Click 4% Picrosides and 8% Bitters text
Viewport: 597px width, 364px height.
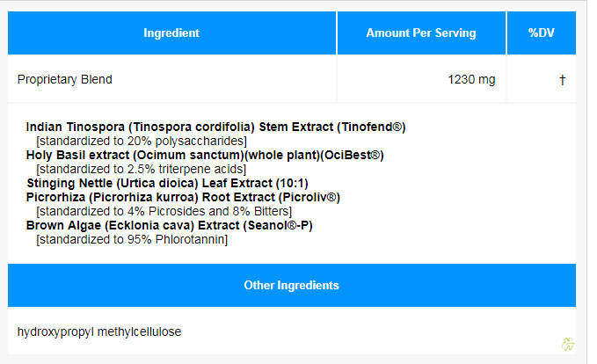164,211
